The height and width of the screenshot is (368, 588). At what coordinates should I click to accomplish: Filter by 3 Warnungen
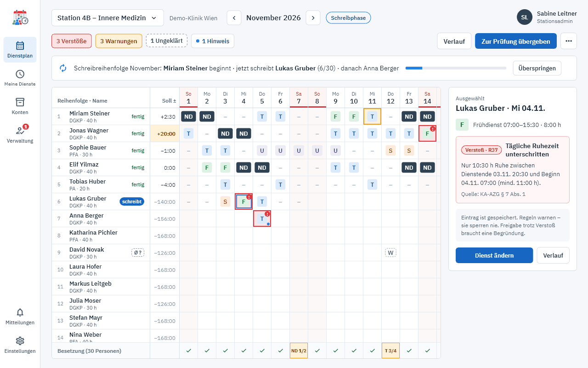(x=119, y=41)
